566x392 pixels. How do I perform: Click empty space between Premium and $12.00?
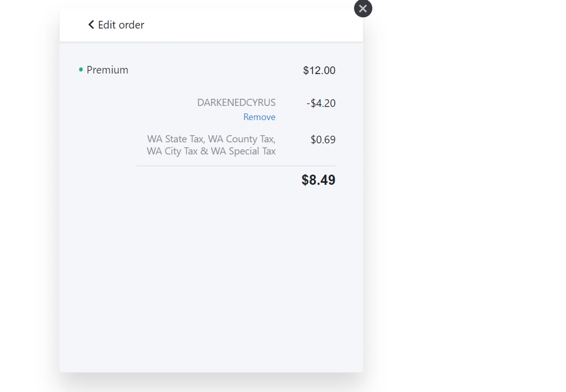[215, 70]
